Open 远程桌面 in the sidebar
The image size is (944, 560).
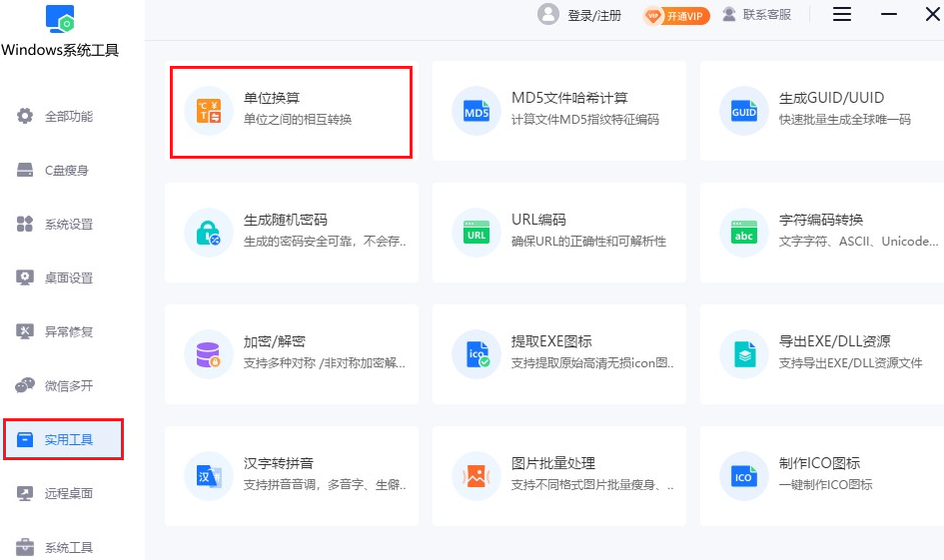click(x=68, y=493)
